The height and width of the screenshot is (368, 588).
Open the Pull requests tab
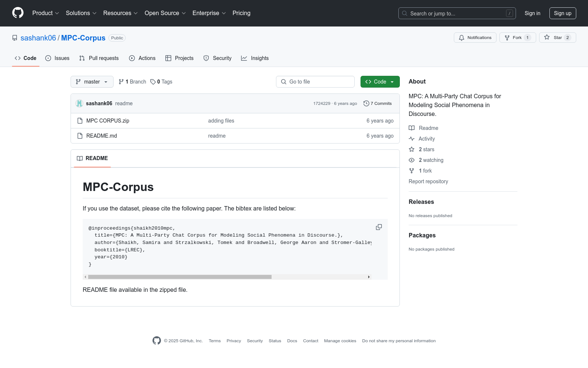click(x=99, y=58)
